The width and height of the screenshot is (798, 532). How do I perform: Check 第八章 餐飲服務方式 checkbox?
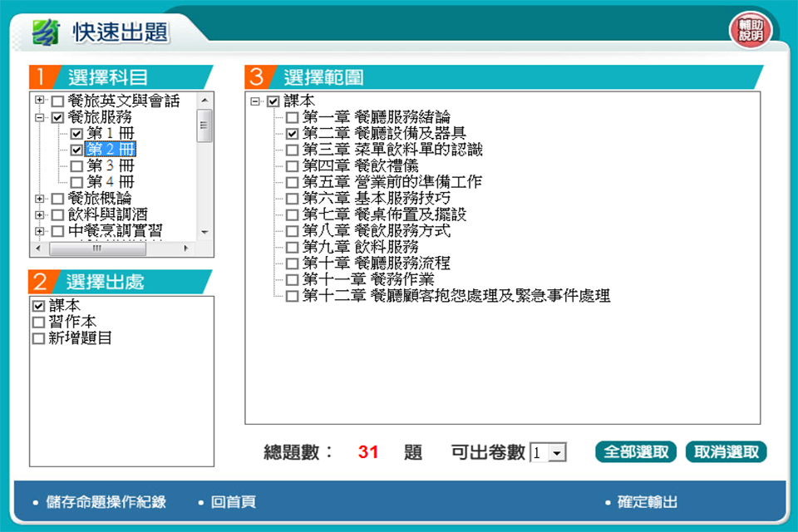pyautogui.click(x=292, y=231)
